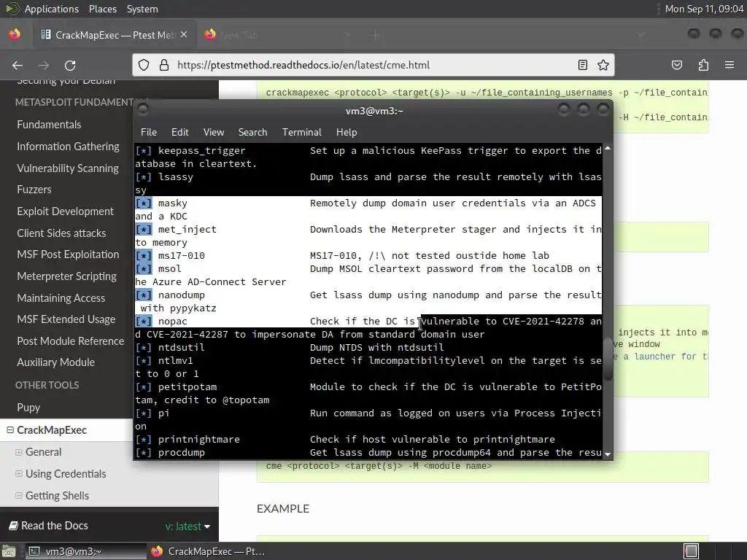Open the Auxiliary Module sidebar link

[x=55, y=362]
